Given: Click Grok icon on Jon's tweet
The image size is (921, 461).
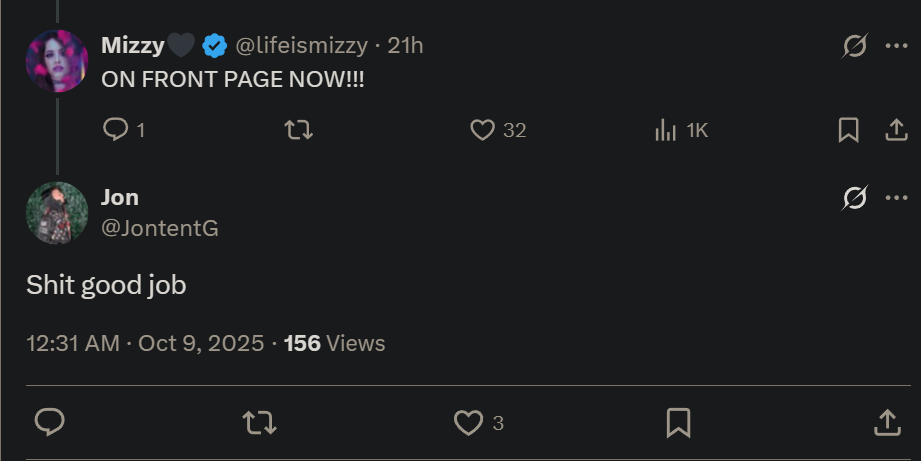Looking at the screenshot, I should click(855, 198).
